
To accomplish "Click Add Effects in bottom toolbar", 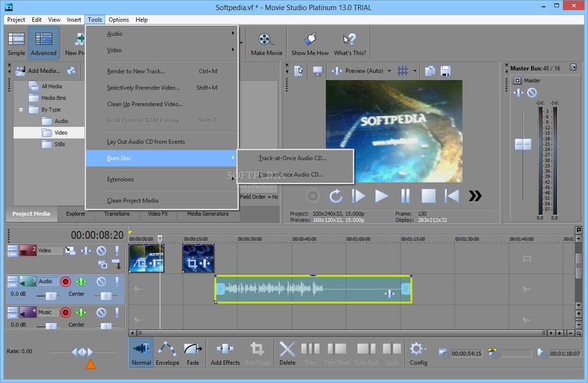I will pos(225,353).
